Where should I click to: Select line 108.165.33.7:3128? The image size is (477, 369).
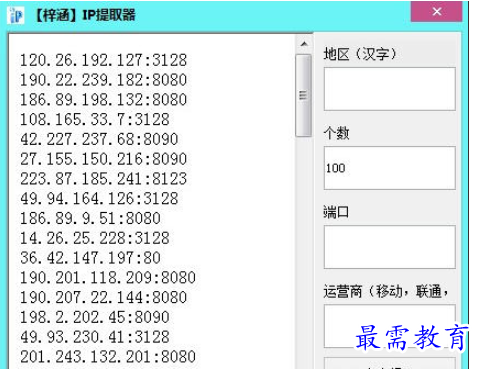point(95,120)
